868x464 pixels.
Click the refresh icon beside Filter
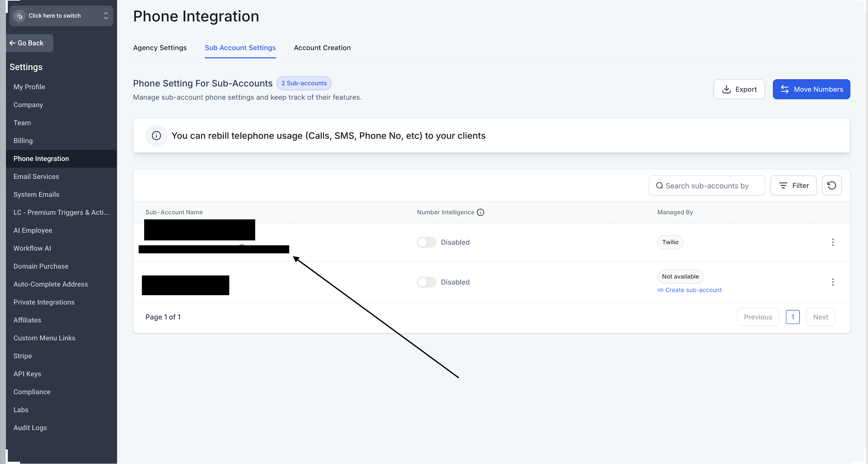[831, 185]
